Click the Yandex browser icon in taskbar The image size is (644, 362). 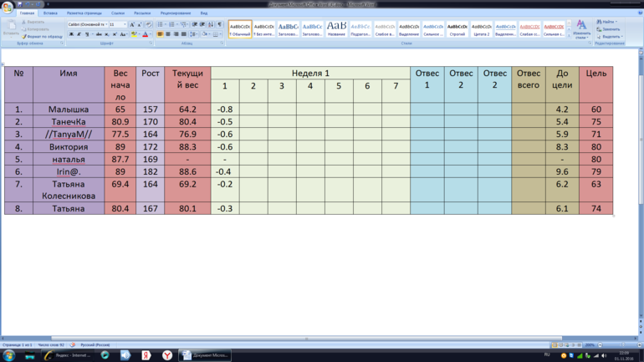pos(167,355)
